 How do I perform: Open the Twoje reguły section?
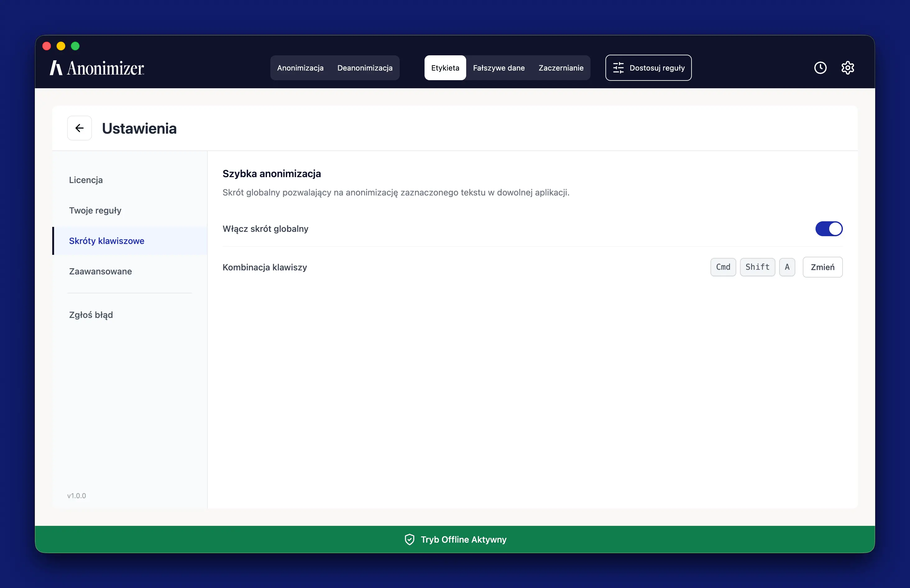(130, 210)
